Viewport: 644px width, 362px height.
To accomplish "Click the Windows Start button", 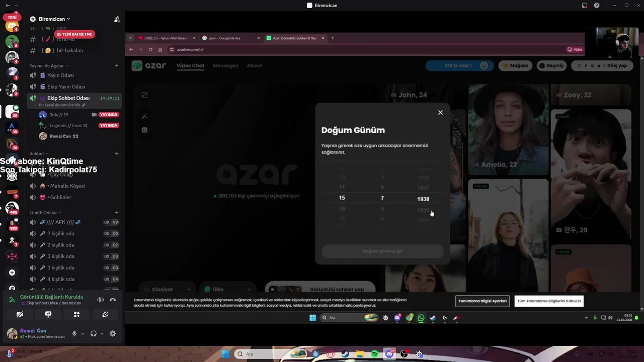I will [x=225, y=354].
